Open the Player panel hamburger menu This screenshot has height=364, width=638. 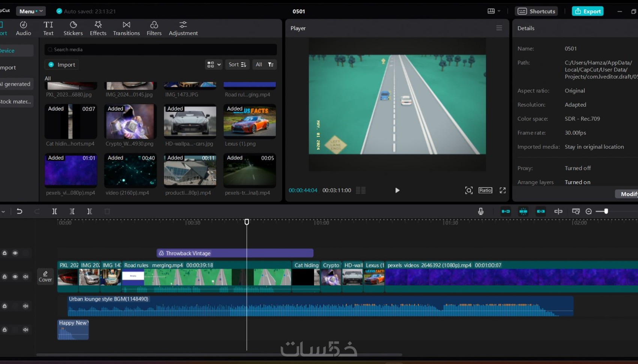tap(499, 28)
